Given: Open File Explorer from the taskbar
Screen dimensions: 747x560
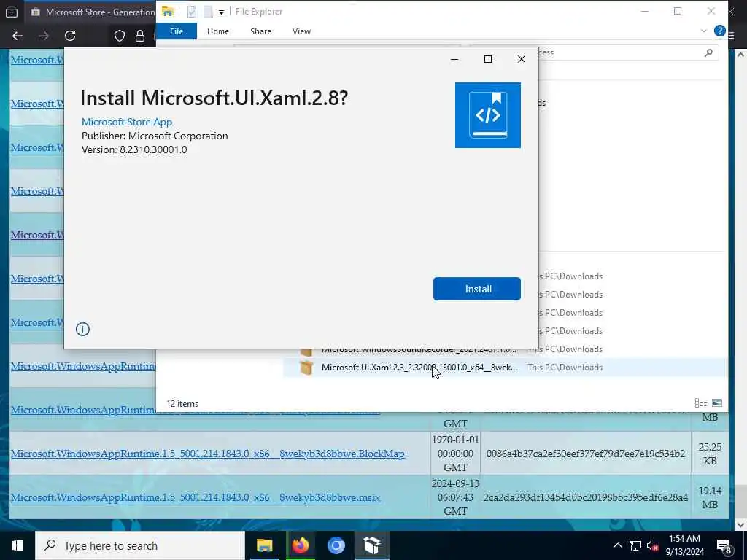Looking at the screenshot, I should tap(264, 545).
